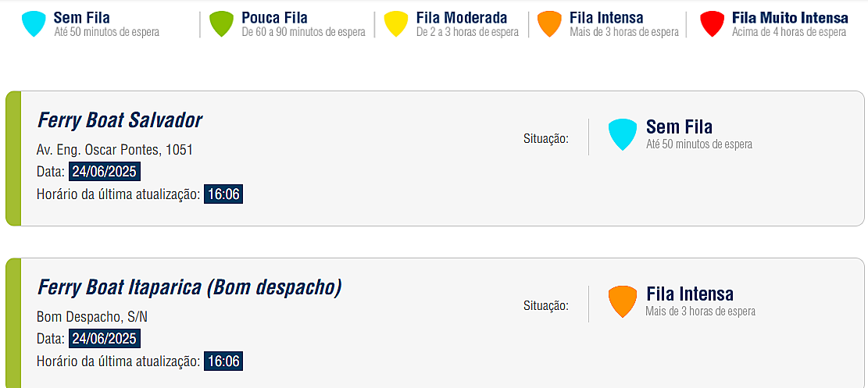868x388 pixels.
Task: Click the orange Fila Intensa legend shield
Action: coord(549,23)
